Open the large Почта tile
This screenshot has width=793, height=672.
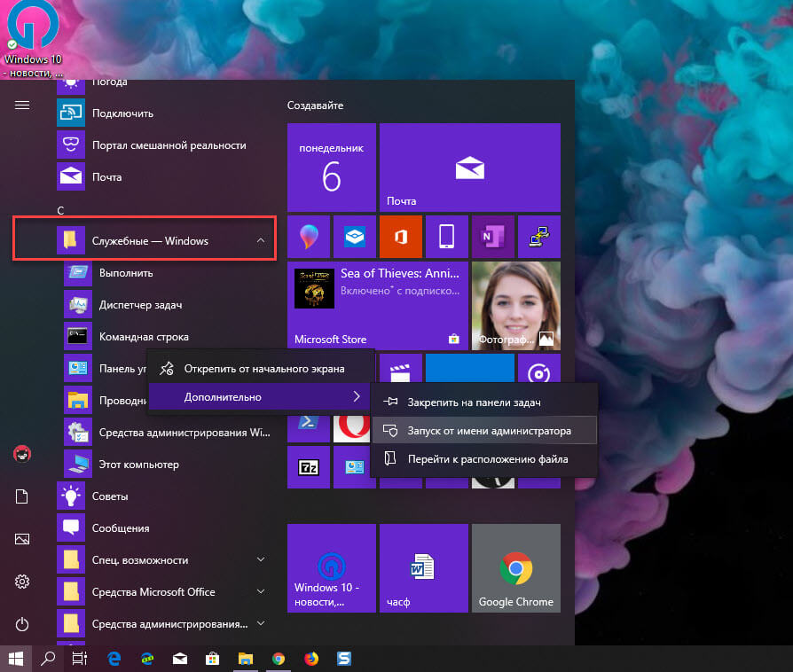click(x=470, y=168)
